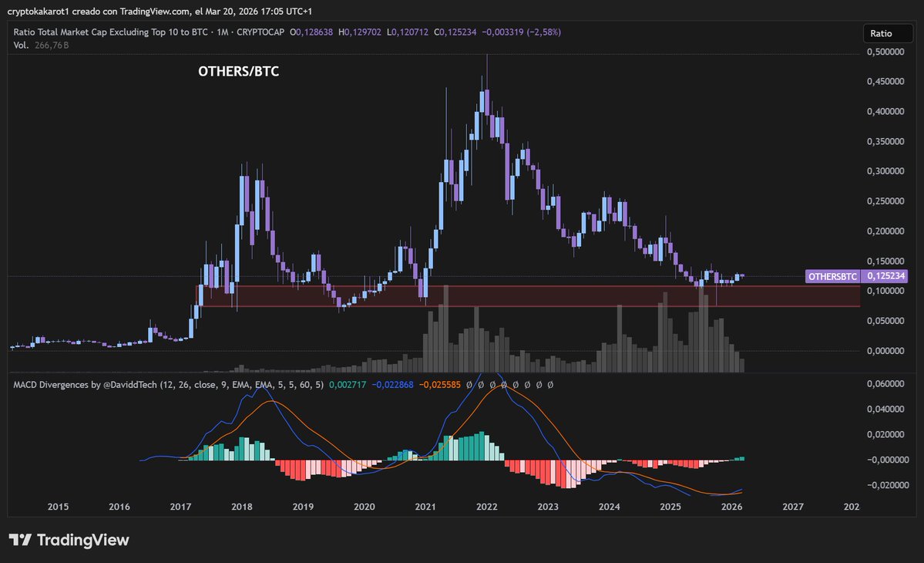Click the 2027 label on the time axis
This screenshot has height=563, width=924.
click(x=793, y=507)
